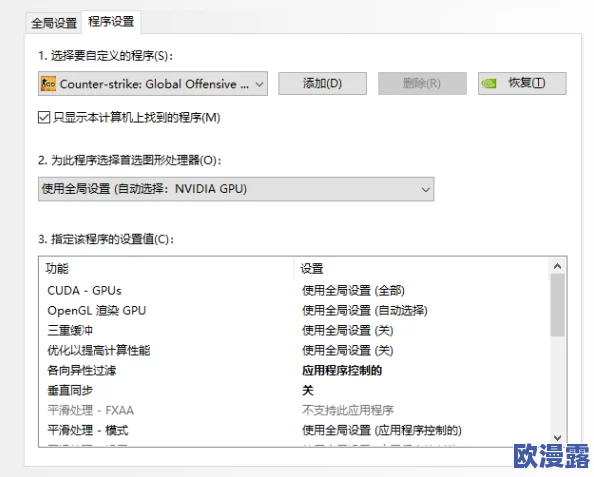Screen dimensions: 594x477
Task: Click the scroll down arrow of settings list
Action: 557,438
